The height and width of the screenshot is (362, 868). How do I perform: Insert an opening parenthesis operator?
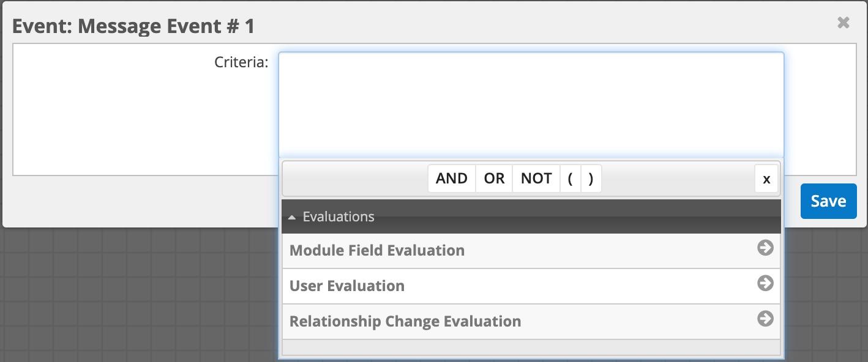coord(571,179)
